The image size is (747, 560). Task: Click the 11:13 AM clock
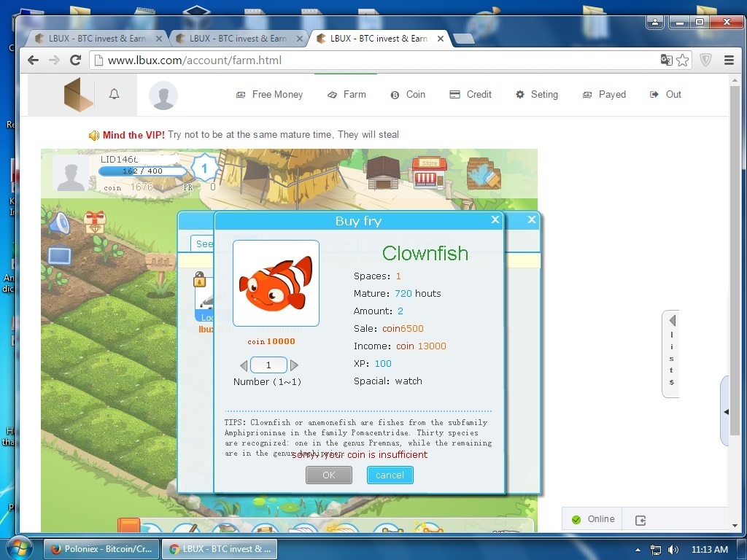pos(710,550)
